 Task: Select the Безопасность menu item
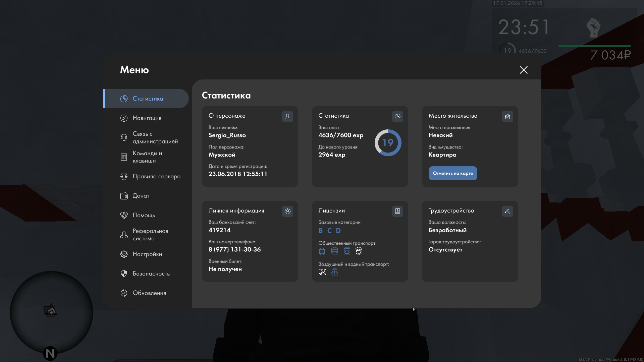click(151, 274)
